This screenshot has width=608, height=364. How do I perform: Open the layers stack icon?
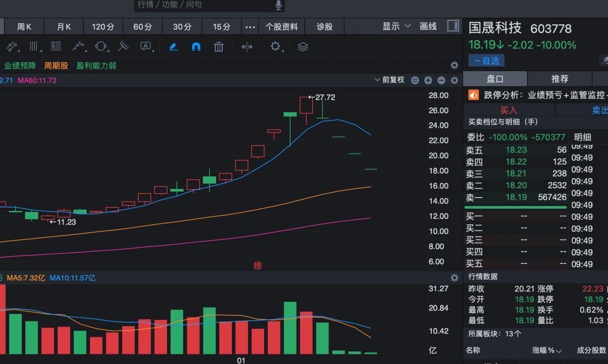click(x=303, y=47)
